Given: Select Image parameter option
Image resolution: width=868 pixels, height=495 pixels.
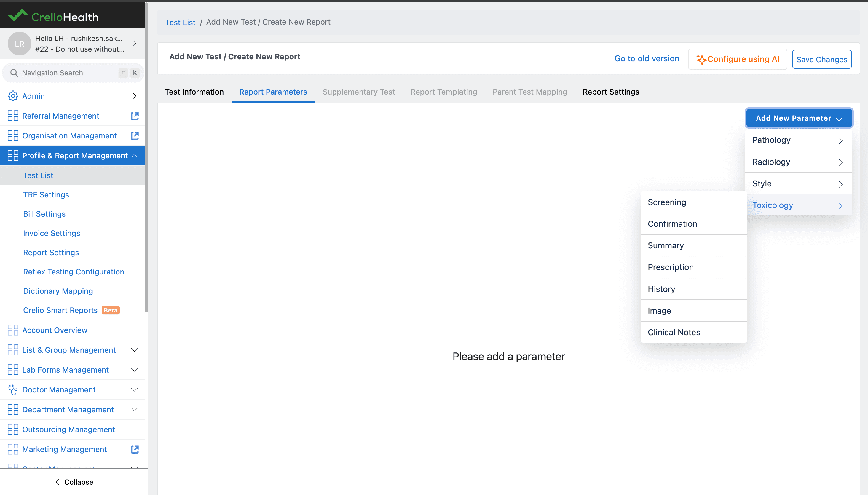Looking at the screenshot, I should click(x=694, y=311).
